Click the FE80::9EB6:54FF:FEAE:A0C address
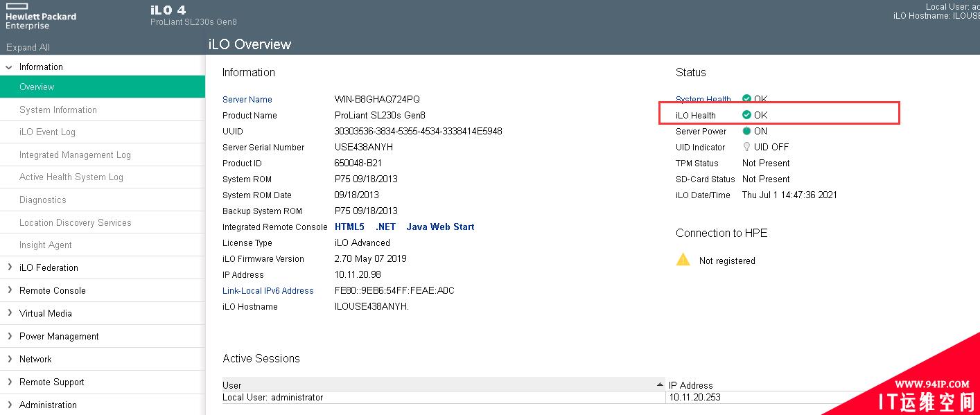This screenshot has width=980, height=415. (x=394, y=290)
